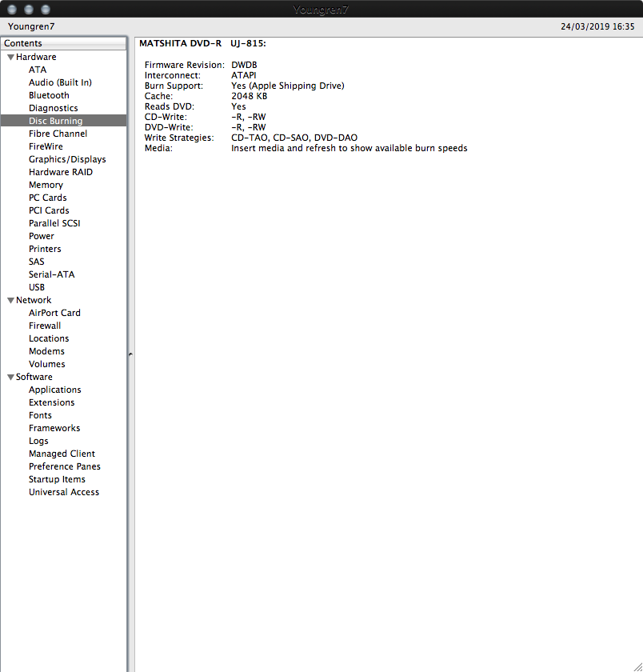Open Universal Access entry
Viewport: 643px width, 672px height.
coord(63,493)
